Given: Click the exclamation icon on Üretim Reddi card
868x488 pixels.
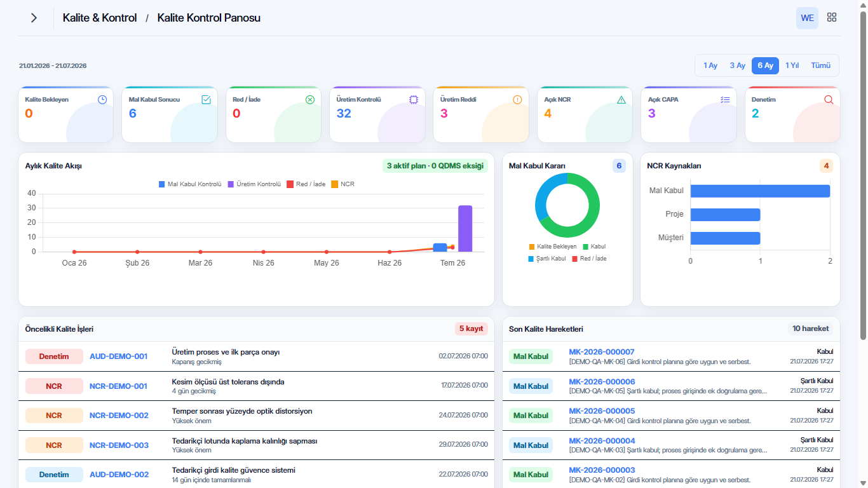Looking at the screenshot, I should (517, 100).
